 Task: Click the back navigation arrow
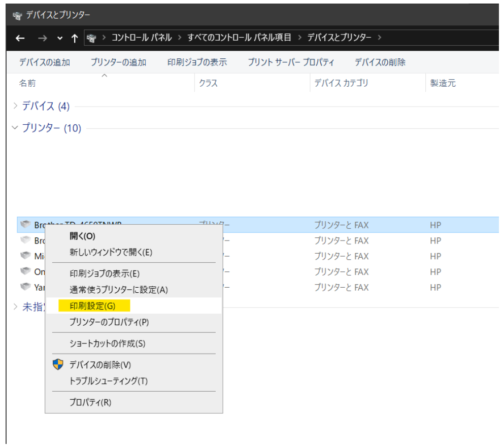tap(20, 38)
